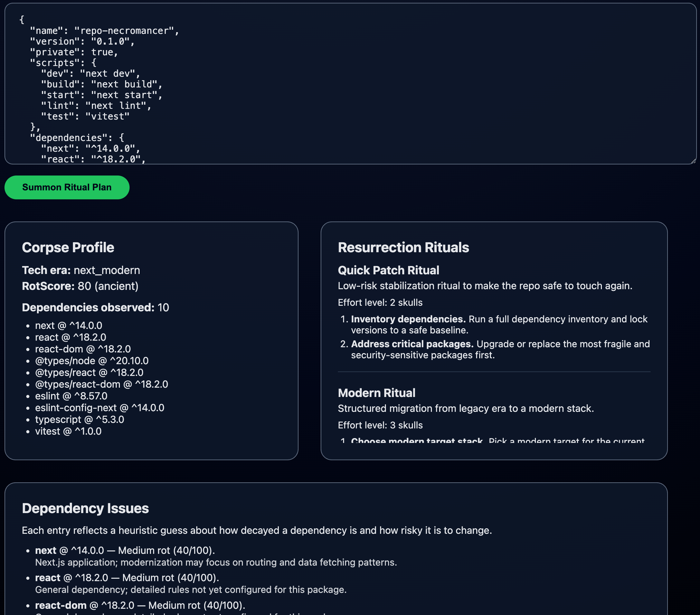Click the typescript @ ^5.3.0 list entry
The width and height of the screenshot is (700, 615).
(79, 419)
